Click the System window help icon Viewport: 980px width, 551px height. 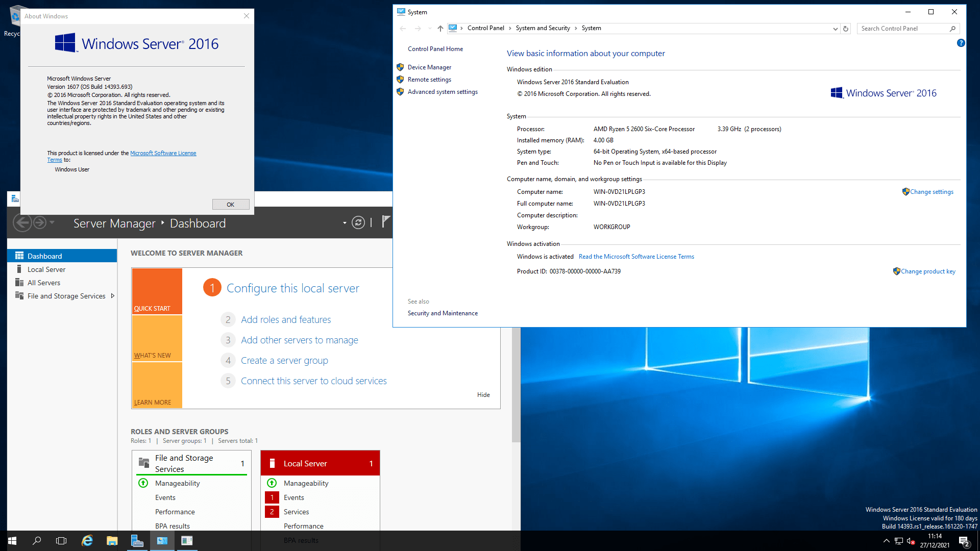tap(961, 43)
